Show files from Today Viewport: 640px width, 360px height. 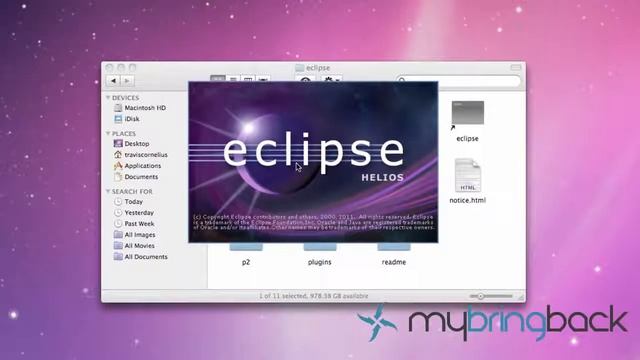[128, 202]
